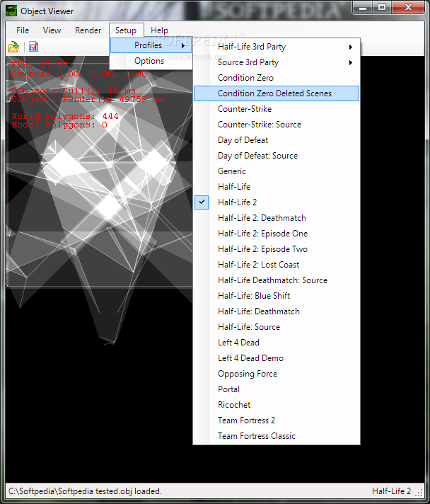Pick the Counter-Strike profile
Viewport: 430px width, 504px height.
tap(277, 109)
